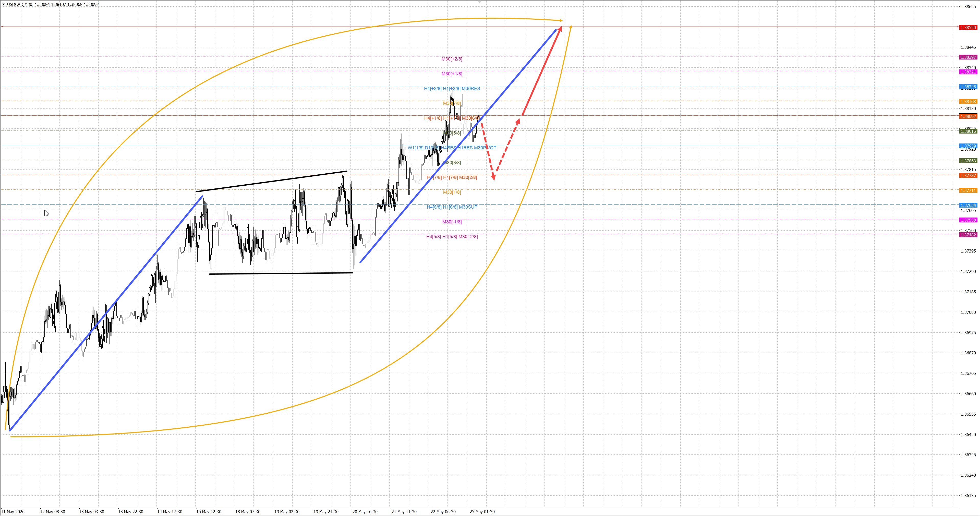
Task: Select the magenta 1.37558 price label
Action: 968,220
